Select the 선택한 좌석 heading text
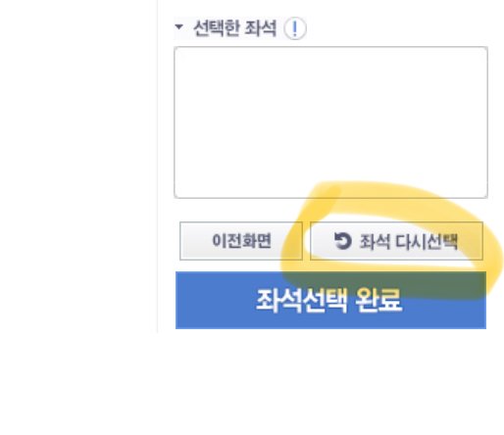The height and width of the screenshot is (435, 504). pos(234,28)
